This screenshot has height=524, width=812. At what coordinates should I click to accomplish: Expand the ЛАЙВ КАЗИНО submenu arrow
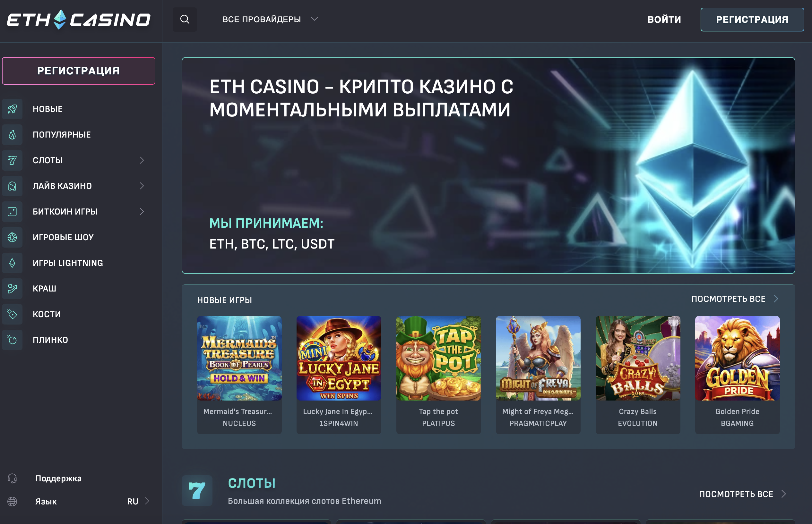point(142,186)
